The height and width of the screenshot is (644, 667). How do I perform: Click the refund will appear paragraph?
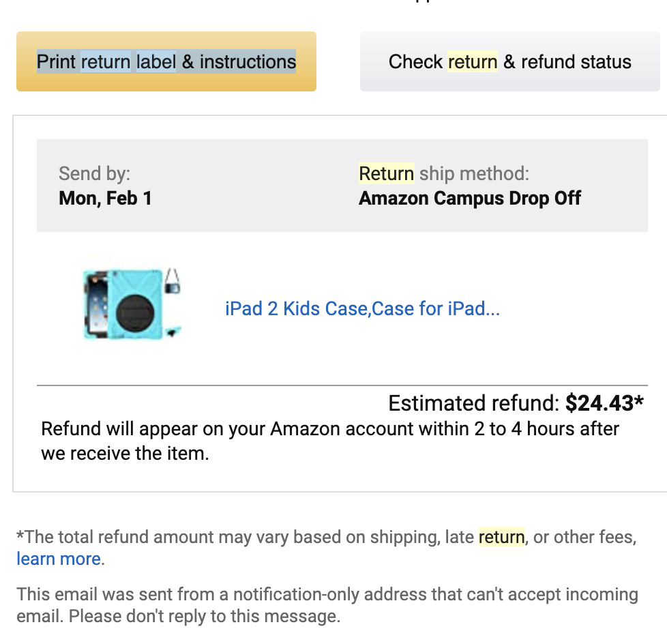tap(329, 441)
